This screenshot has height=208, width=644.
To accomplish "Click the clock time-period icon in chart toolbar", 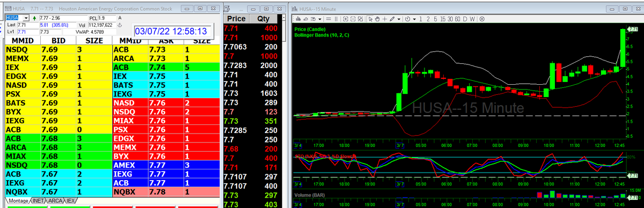I will [407, 19].
